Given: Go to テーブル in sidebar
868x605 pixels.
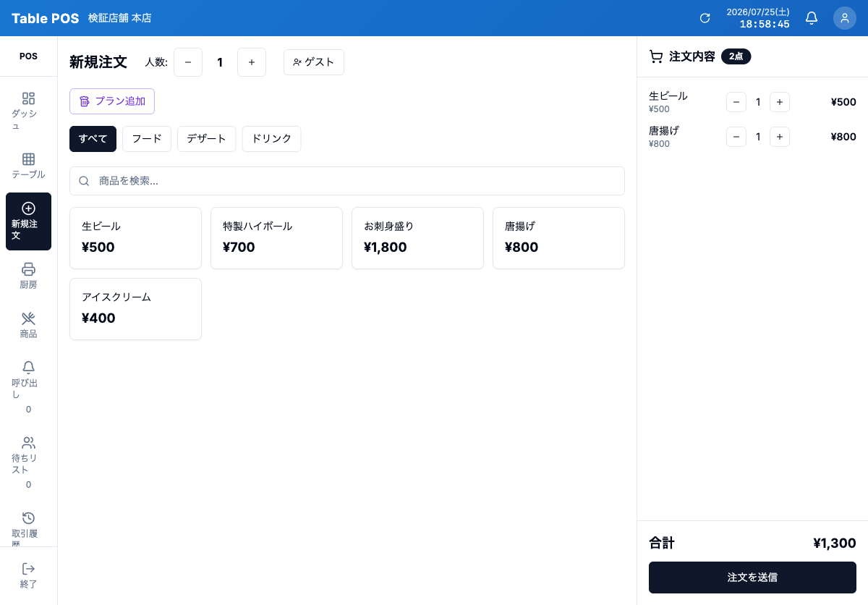Looking at the screenshot, I should pyautogui.click(x=28, y=166).
